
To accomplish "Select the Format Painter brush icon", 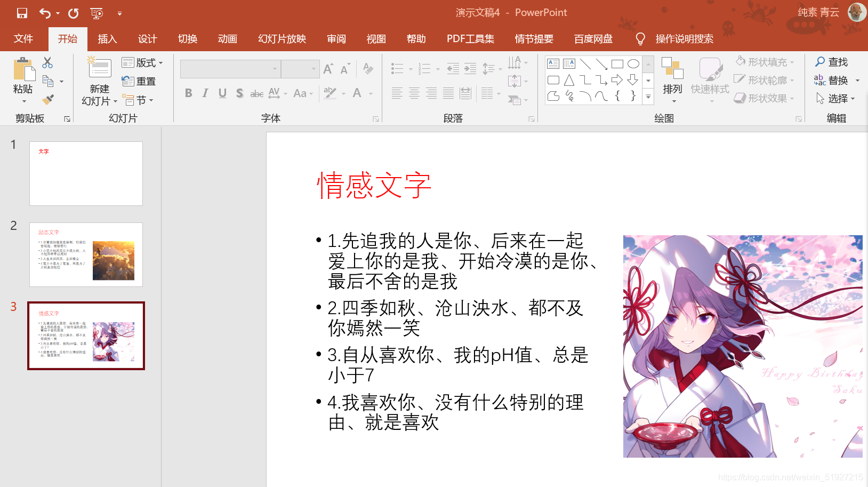I will [48, 99].
